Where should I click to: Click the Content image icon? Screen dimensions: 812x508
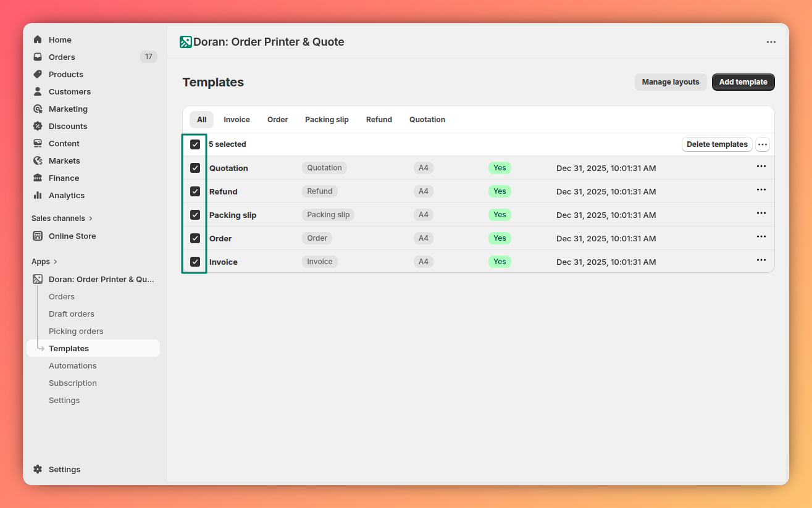click(x=38, y=143)
